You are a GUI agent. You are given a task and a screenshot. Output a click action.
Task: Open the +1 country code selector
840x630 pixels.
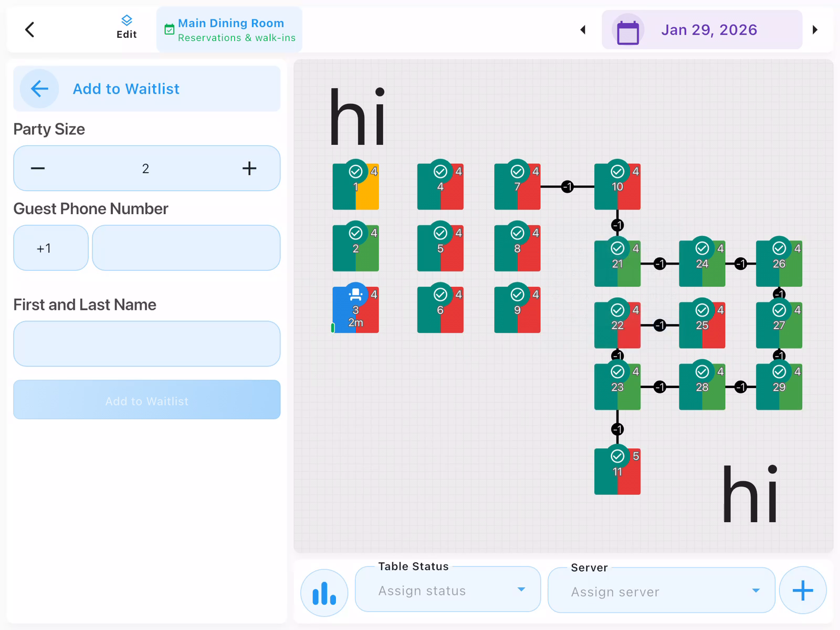(x=50, y=248)
